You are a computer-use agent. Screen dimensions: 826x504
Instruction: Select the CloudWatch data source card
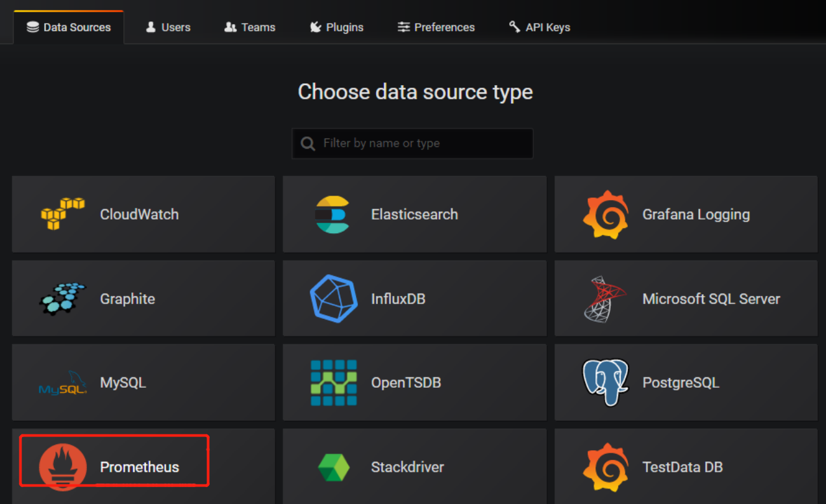tap(144, 214)
